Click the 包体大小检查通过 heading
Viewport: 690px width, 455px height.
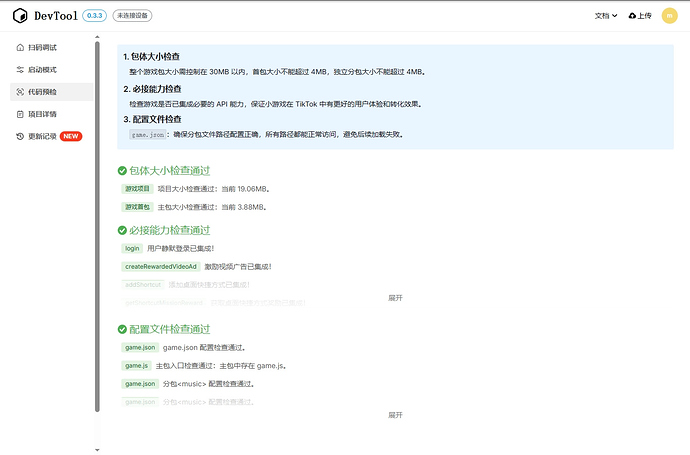[x=169, y=171]
